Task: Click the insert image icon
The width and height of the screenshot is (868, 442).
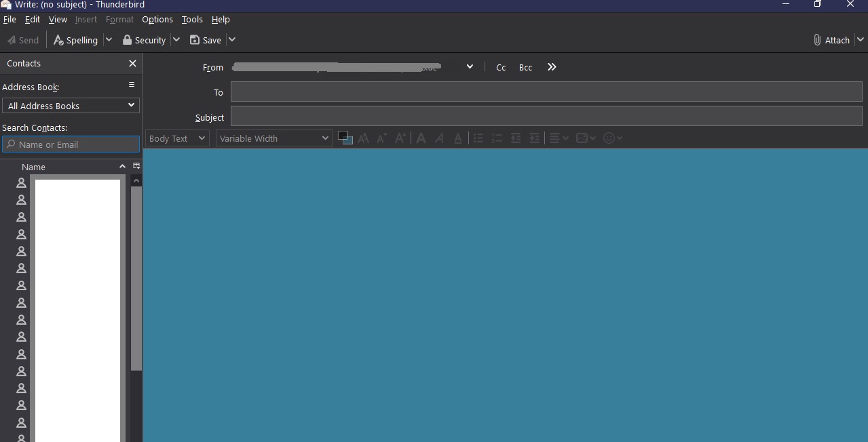Action: point(582,138)
